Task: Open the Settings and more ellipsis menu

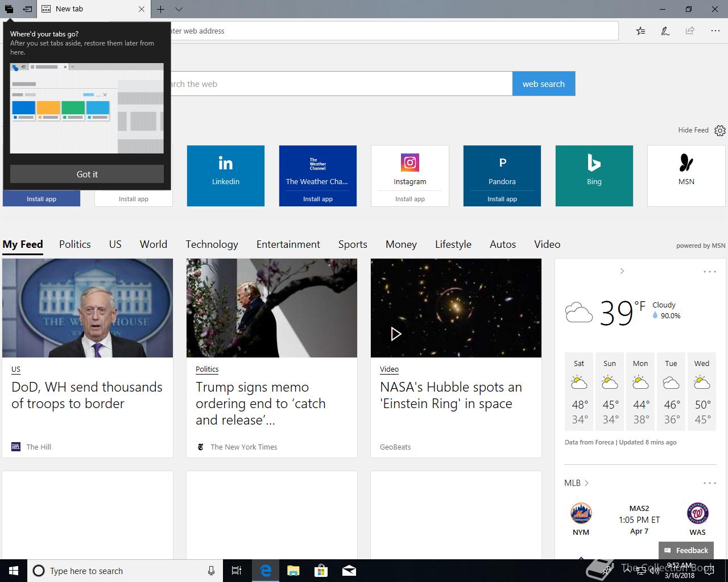Action: tap(715, 31)
